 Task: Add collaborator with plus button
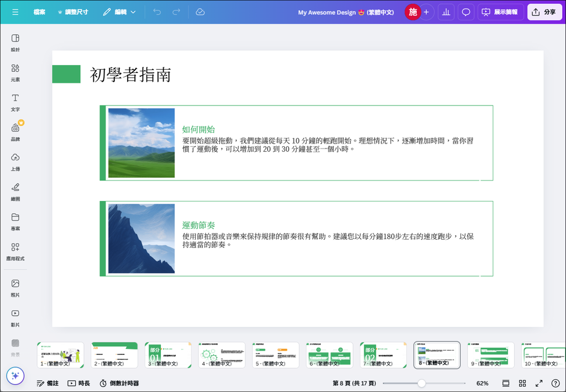[426, 12]
